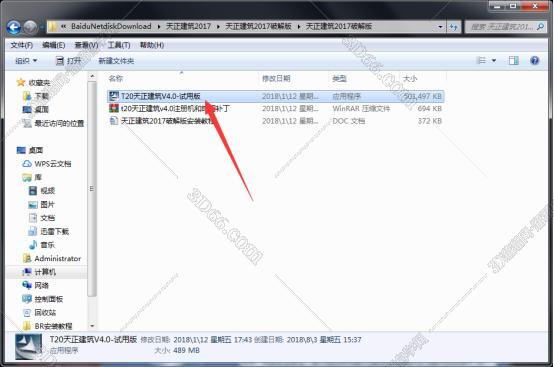Select 库 in the navigation pane
Viewport: 554px width, 367px height.
(38, 177)
